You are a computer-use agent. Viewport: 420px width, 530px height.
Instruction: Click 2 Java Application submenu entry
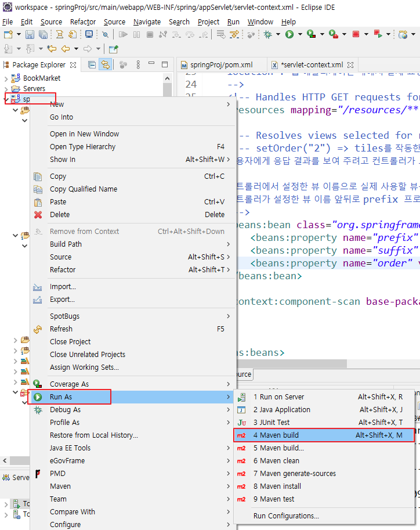click(x=324, y=410)
